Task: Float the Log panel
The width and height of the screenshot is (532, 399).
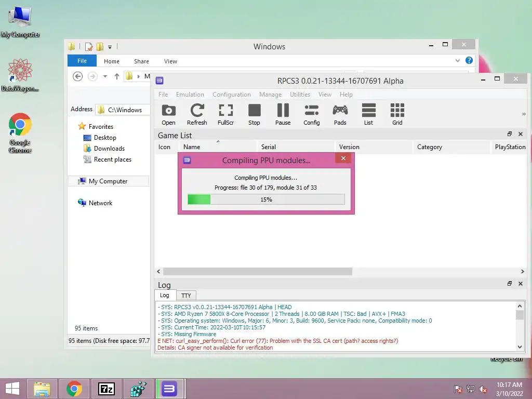Action: coord(510,284)
